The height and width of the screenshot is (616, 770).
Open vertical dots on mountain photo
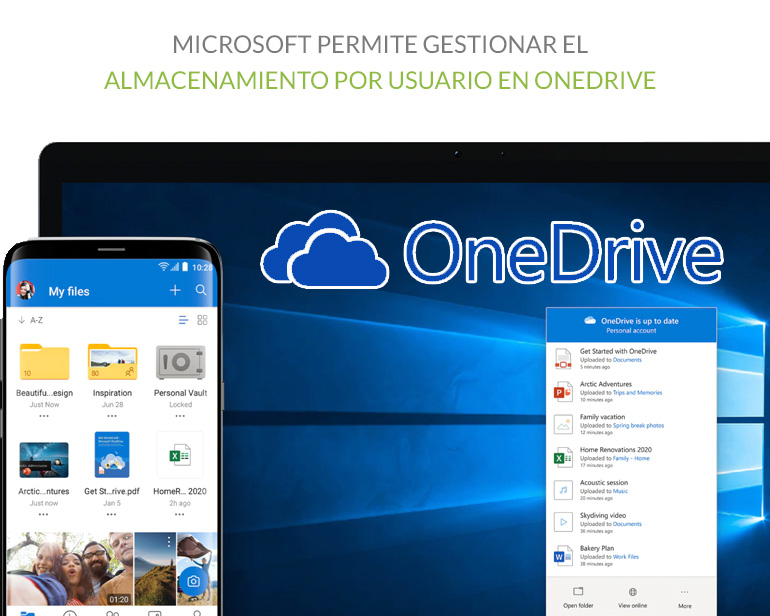[169, 541]
